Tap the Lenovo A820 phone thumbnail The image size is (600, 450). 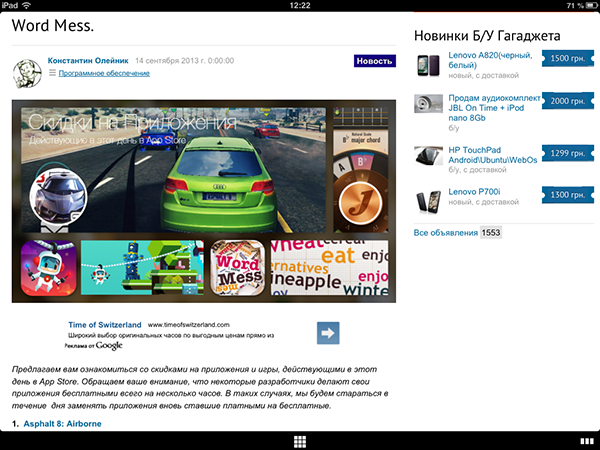(x=428, y=65)
